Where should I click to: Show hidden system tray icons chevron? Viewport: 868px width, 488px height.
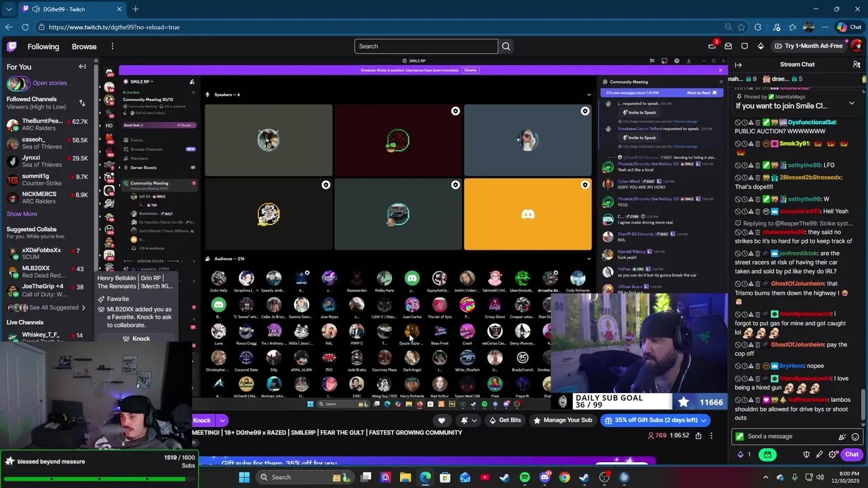[x=766, y=477]
